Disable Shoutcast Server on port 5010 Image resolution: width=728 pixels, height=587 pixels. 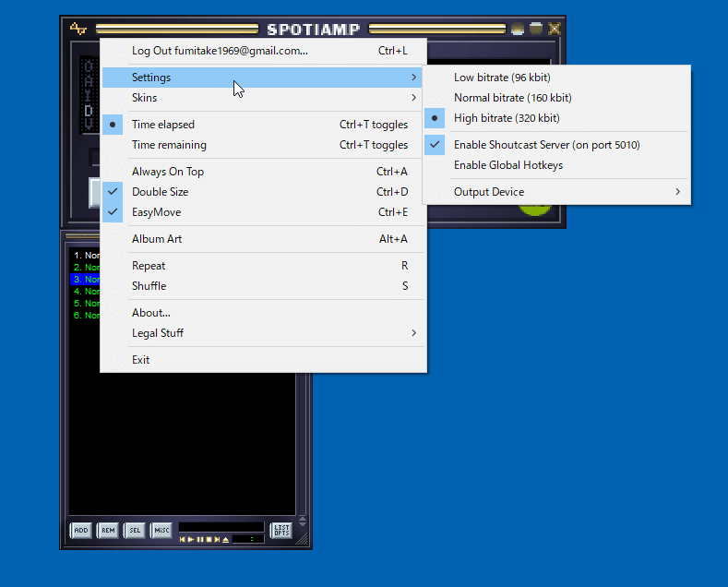click(556, 144)
